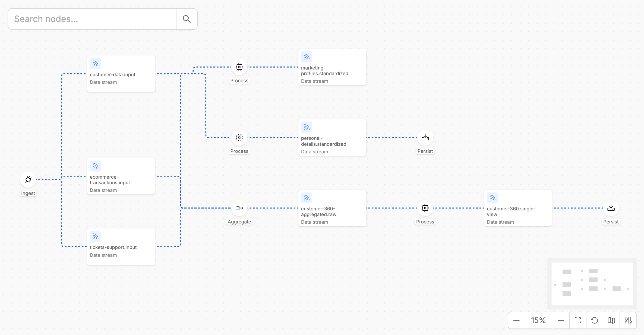This screenshot has height=335, width=644.
Task: Click the reset view icon
Action: point(595,320)
